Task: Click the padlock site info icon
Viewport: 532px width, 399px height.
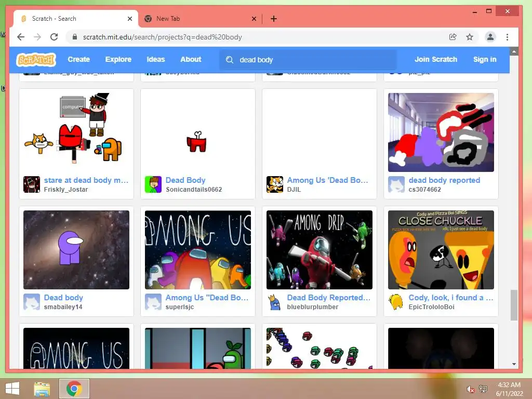Action: click(x=75, y=37)
